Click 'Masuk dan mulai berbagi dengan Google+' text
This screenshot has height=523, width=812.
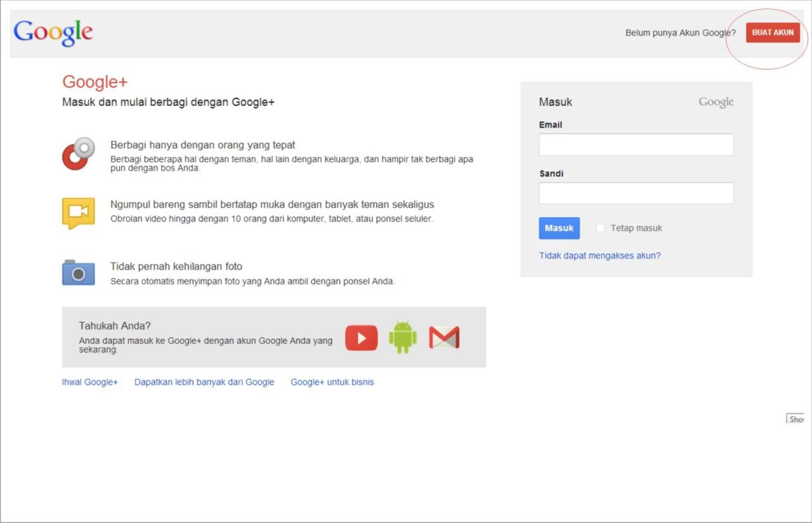pyautogui.click(x=168, y=102)
